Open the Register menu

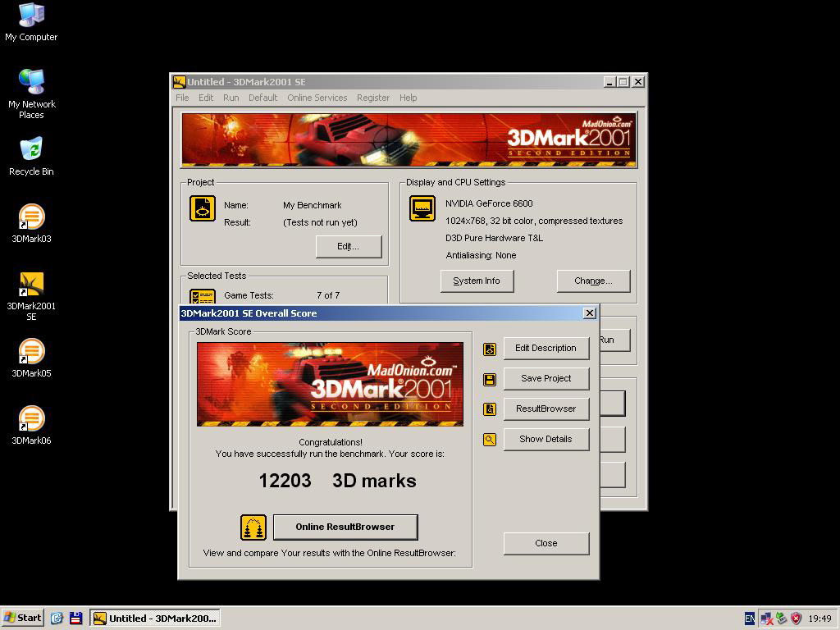[x=373, y=98]
